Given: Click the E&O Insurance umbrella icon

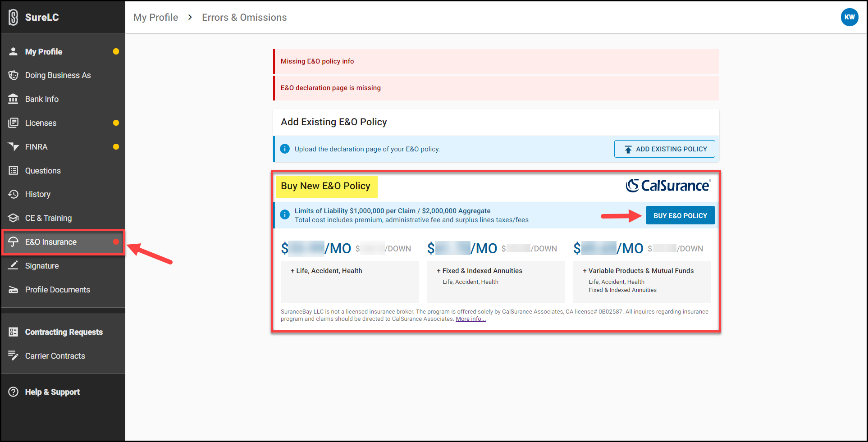Looking at the screenshot, I should click(14, 242).
